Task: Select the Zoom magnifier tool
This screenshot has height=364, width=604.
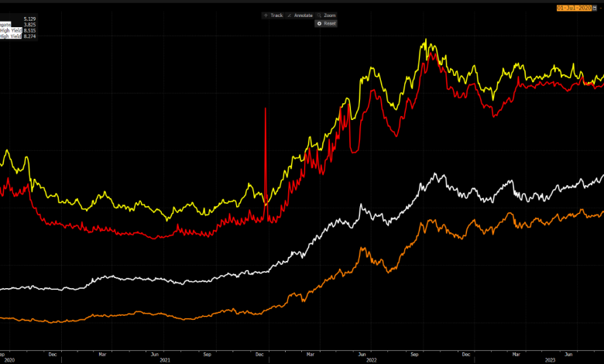Action: (x=326, y=15)
